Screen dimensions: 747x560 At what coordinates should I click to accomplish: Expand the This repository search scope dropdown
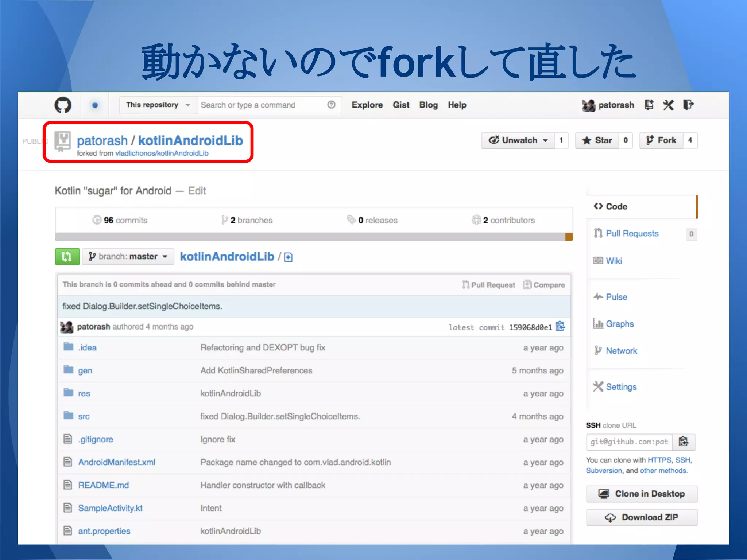(158, 105)
